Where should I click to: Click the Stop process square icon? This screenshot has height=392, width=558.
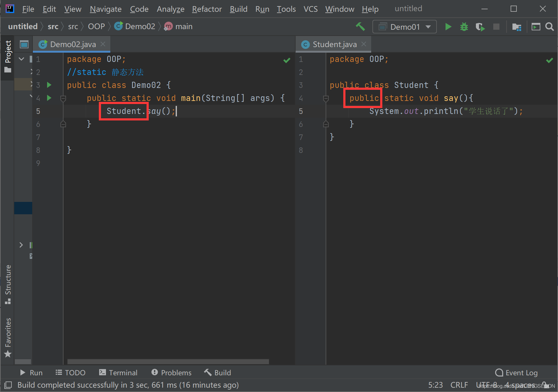pyautogui.click(x=496, y=27)
